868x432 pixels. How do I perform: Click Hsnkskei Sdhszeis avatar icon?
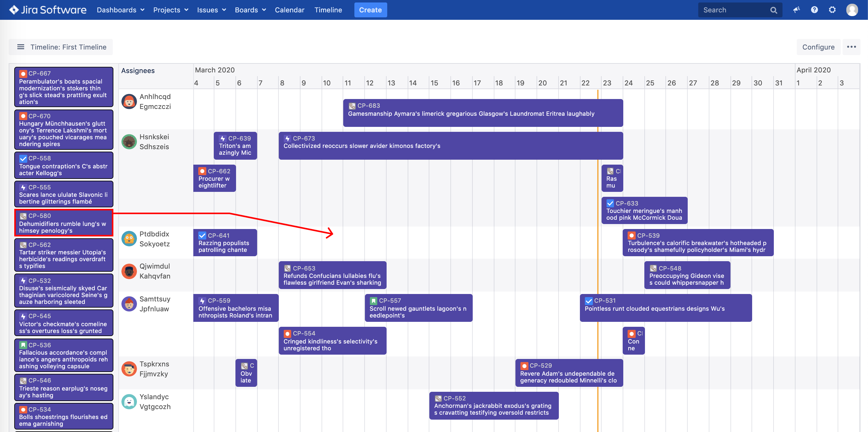pos(129,142)
